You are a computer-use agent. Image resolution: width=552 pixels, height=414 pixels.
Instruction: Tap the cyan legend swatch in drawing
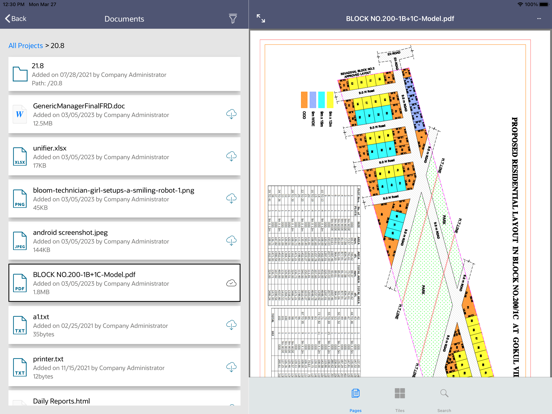(321, 100)
